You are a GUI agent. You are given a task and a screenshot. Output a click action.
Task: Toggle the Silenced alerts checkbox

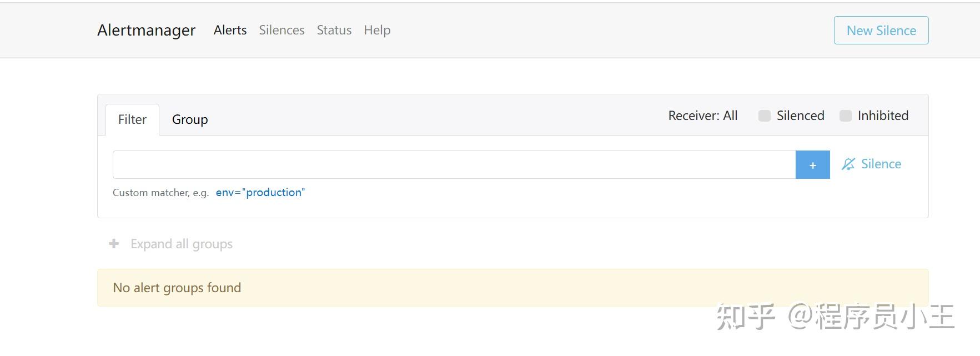pyautogui.click(x=765, y=116)
